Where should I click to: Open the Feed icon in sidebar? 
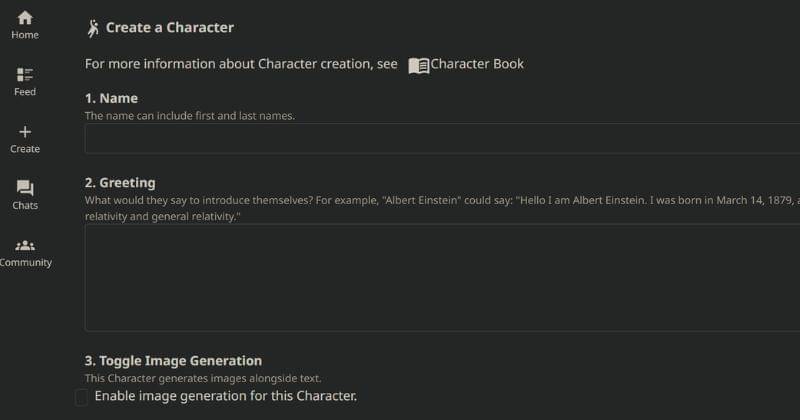click(x=25, y=75)
